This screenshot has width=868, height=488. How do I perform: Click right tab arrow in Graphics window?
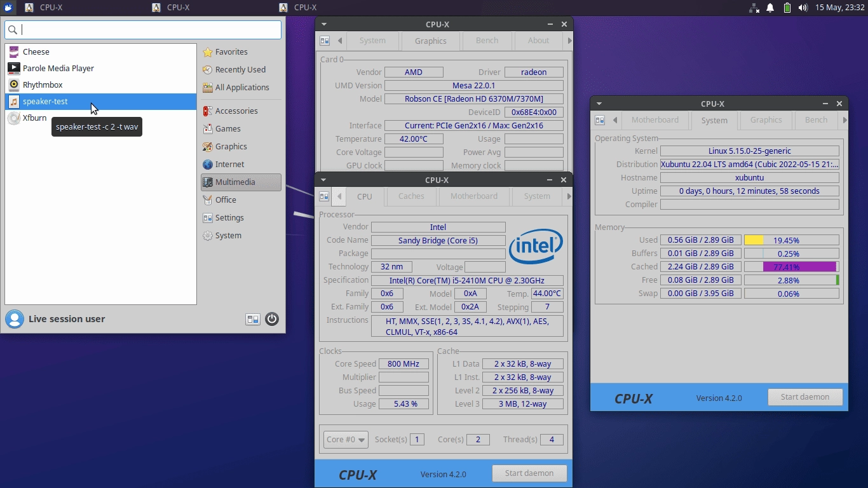(x=569, y=41)
